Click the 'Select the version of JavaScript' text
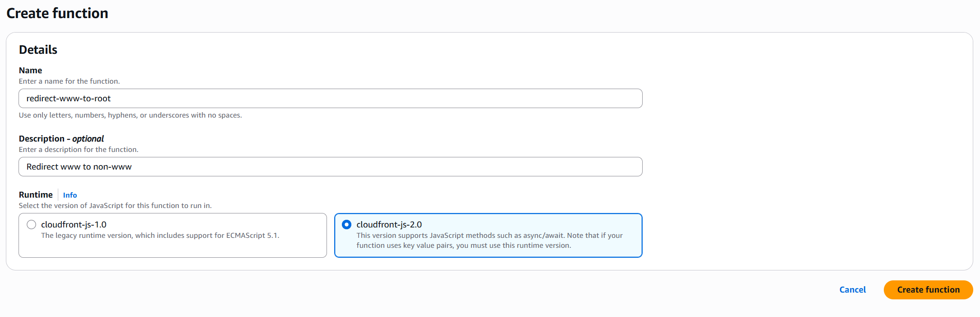 point(115,206)
